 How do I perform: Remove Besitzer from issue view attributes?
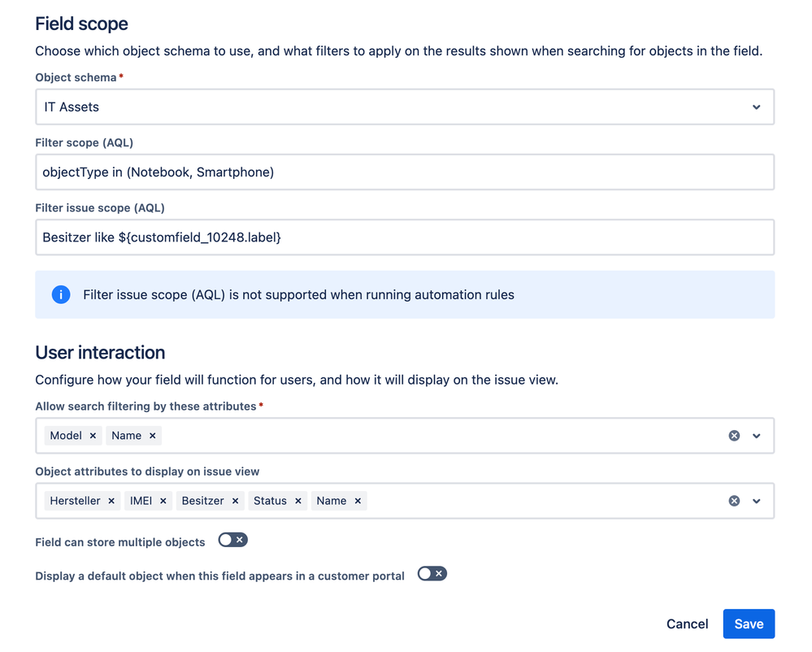[234, 501]
